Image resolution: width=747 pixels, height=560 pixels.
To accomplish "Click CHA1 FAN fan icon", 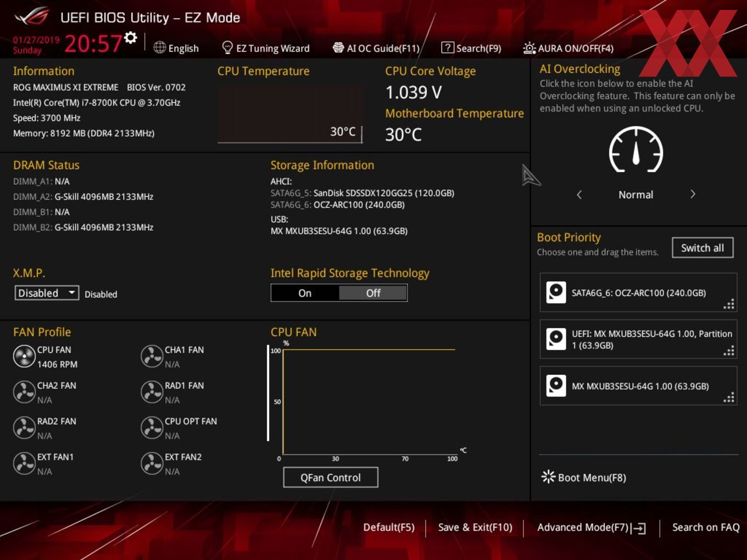I will point(152,356).
